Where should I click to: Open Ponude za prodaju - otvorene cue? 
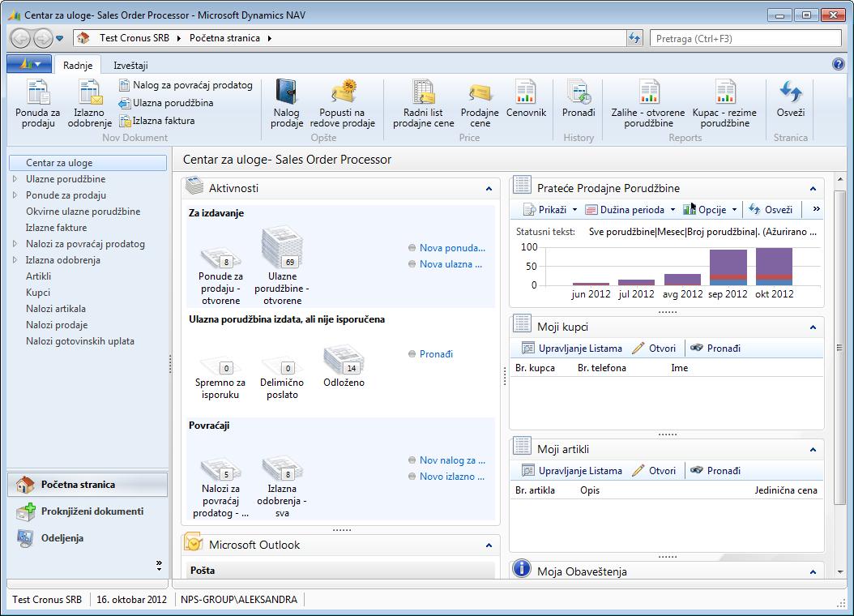(220, 276)
